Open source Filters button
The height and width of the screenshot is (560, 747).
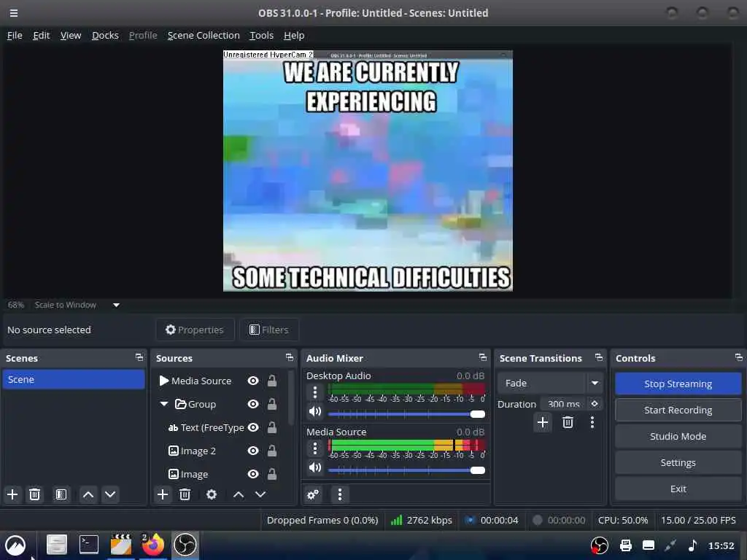pyautogui.click(x=269, y=330)
